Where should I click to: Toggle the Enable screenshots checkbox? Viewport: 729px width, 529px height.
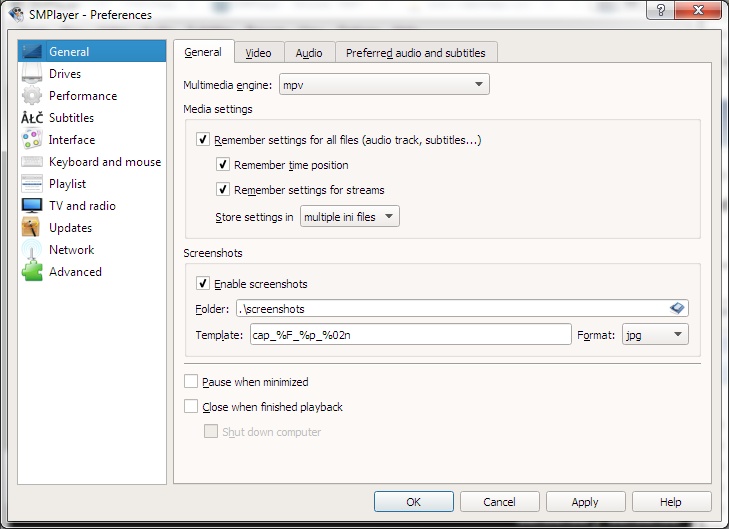[x=203, y=284]
